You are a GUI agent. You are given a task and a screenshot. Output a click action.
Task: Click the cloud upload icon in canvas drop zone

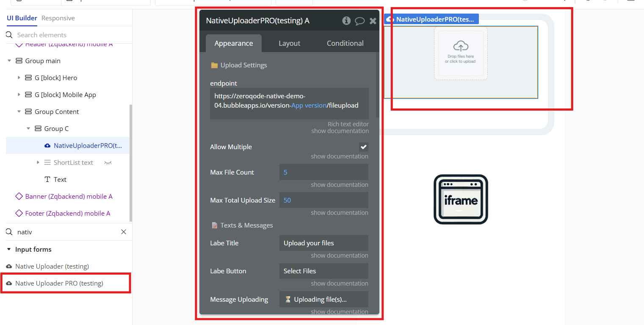pyautogui.click(x=461, y=46)
